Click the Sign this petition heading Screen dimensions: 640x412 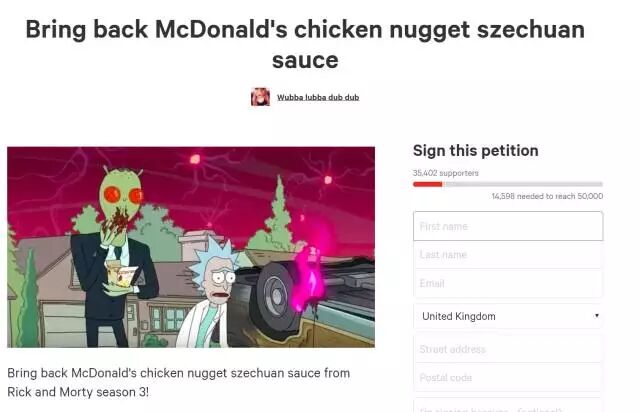click(476, 150)
